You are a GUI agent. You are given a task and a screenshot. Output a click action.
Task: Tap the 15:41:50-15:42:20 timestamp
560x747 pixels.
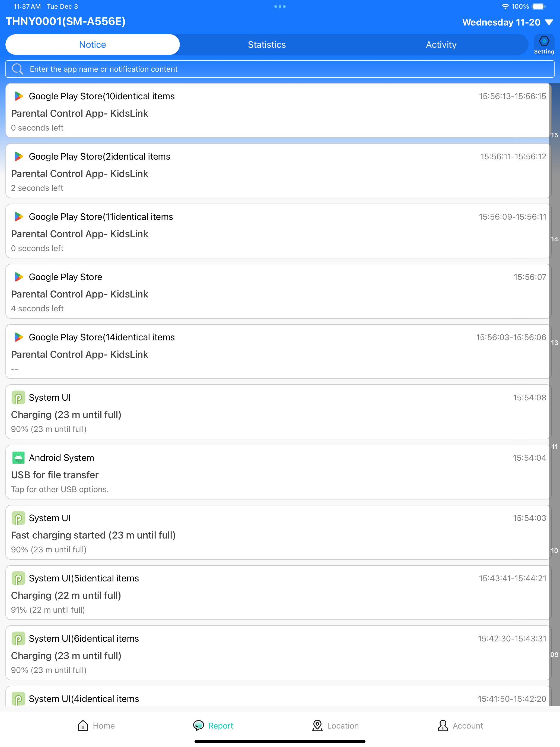point(512,699)
